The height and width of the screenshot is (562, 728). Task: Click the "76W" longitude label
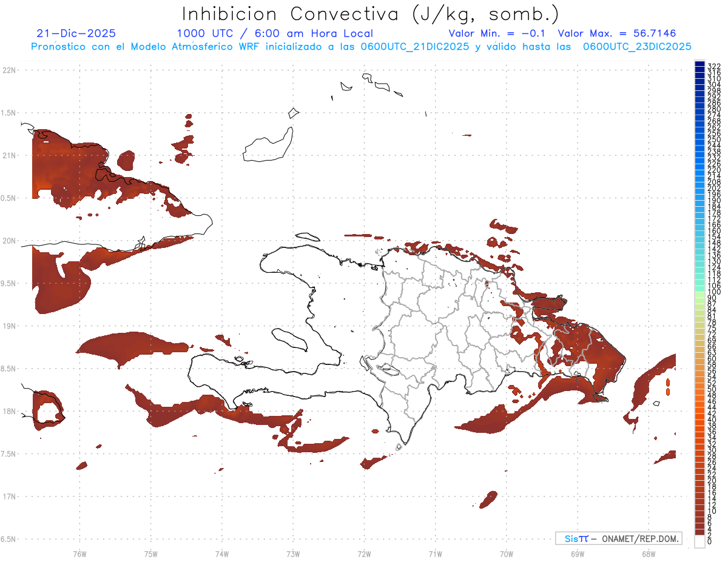(x=79, y=554)
